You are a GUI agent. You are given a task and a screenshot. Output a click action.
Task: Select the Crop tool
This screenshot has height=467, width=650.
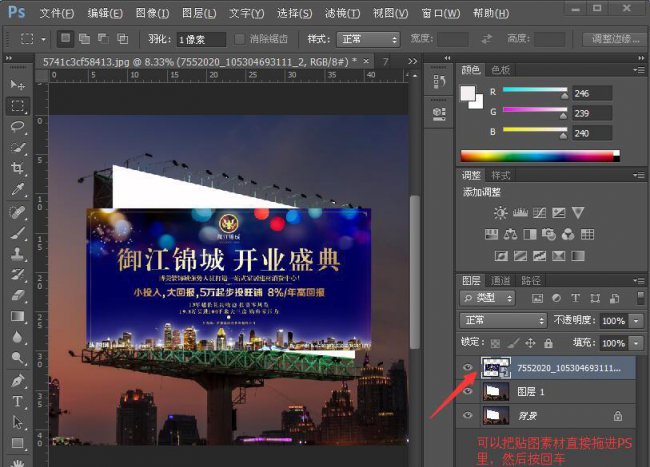pos(17,168)
